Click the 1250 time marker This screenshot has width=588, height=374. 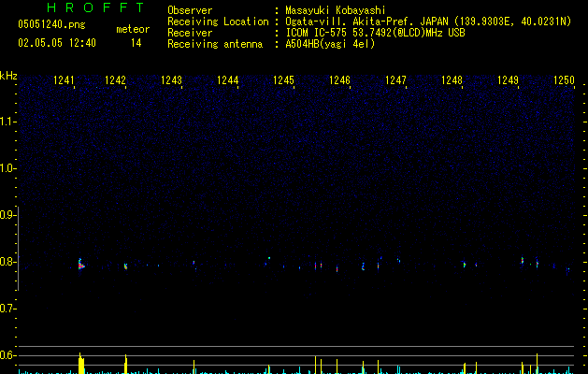[x=564, y=80]
